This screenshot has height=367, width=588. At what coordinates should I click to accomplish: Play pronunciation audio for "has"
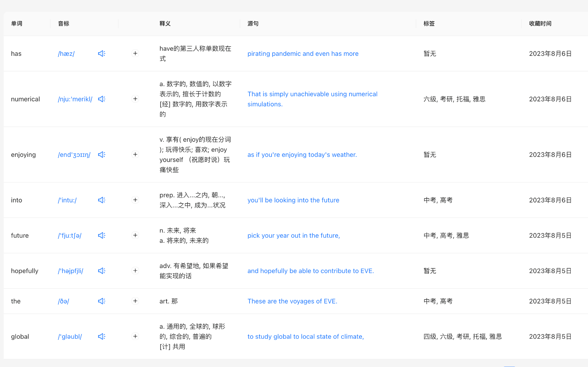click(x=101, y=54)
